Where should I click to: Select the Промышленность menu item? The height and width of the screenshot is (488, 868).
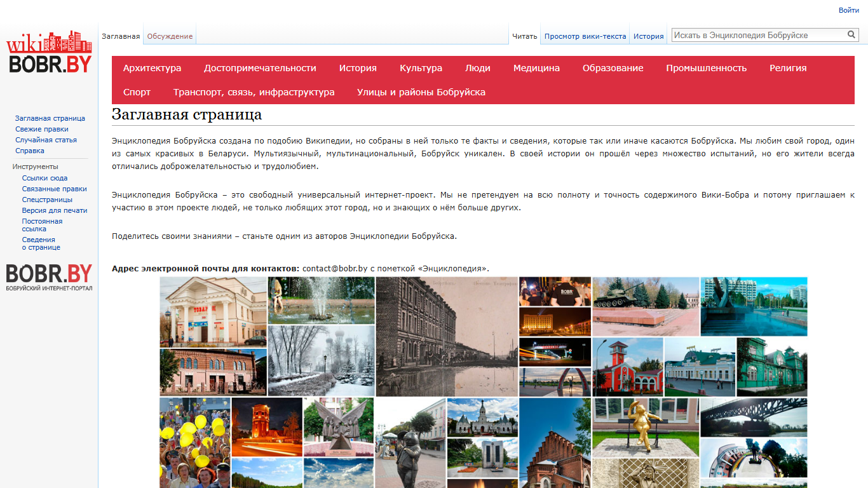(x=706, y=68)
